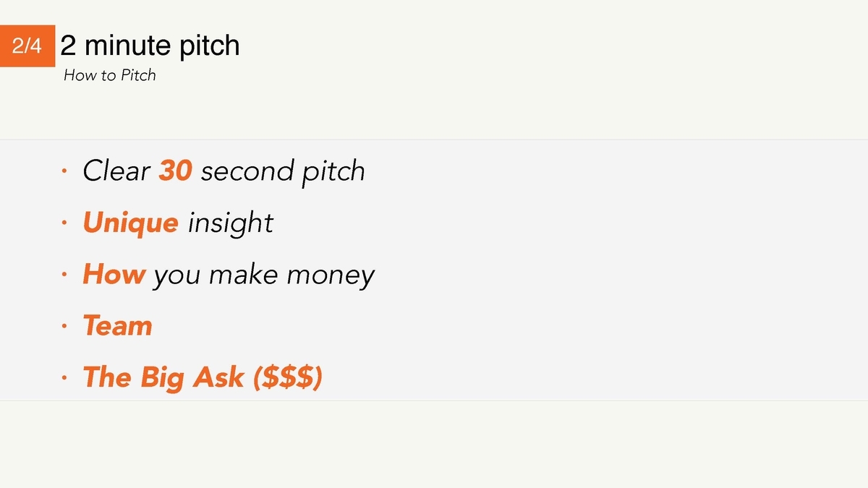Click the orange 2/4 slide number badge
The height and width of the screenshot is (488, 868).
[27, 46]
